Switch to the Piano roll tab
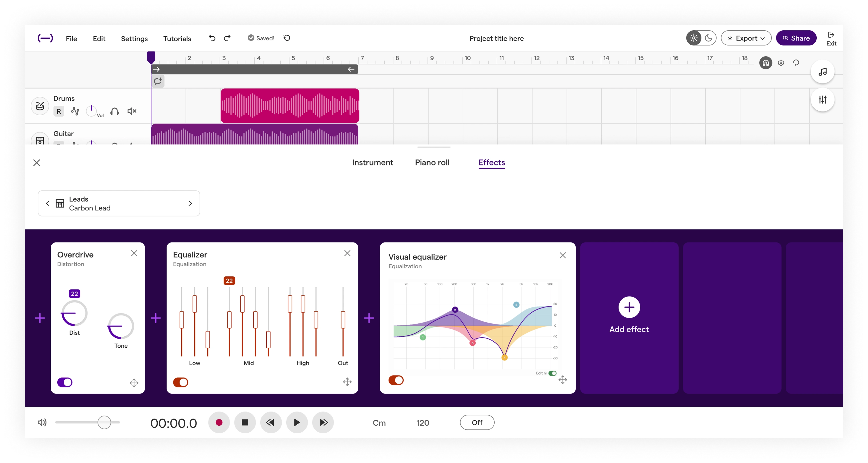868x463 pixels. tap(432, 162)
